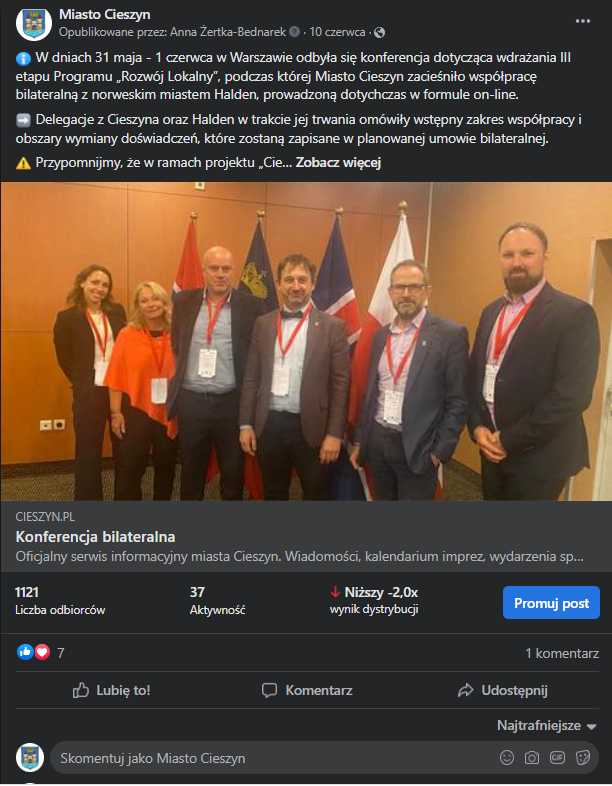Click the blue Promuj post button
This screenshot has width=612, height=786.
click(551, 603)
